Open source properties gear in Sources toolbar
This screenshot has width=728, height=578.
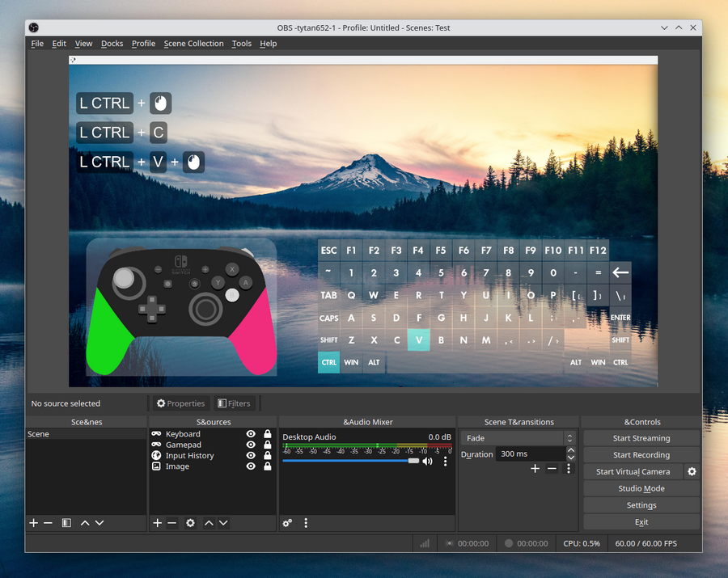(x=190, y=523)
